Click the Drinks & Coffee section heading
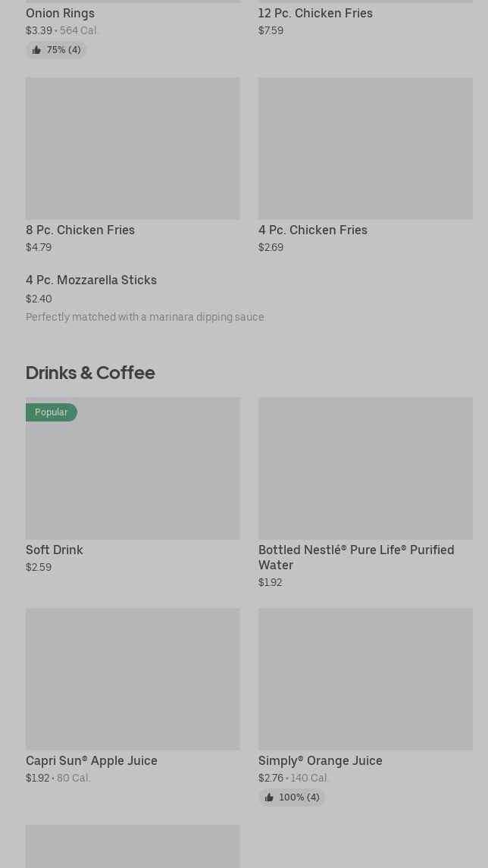Screen dimensions: 488x868 (90, 372)
